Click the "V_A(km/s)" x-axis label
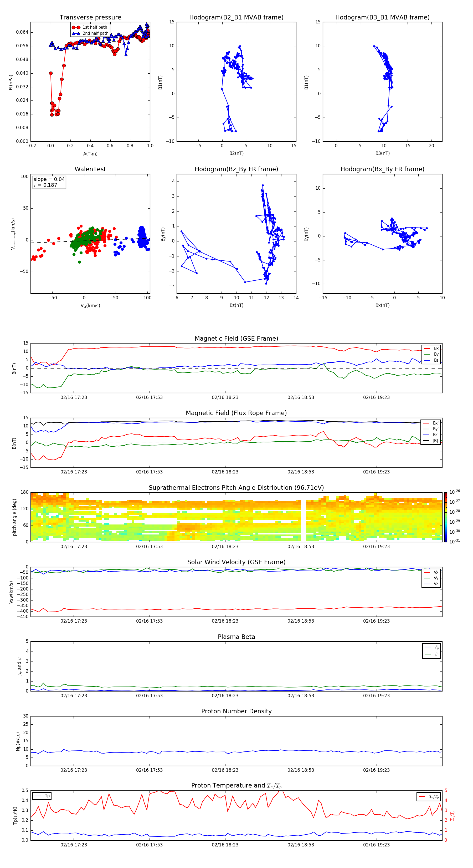Image resolution: width=473 pixels, height=868 pixels. click(90, 306)
